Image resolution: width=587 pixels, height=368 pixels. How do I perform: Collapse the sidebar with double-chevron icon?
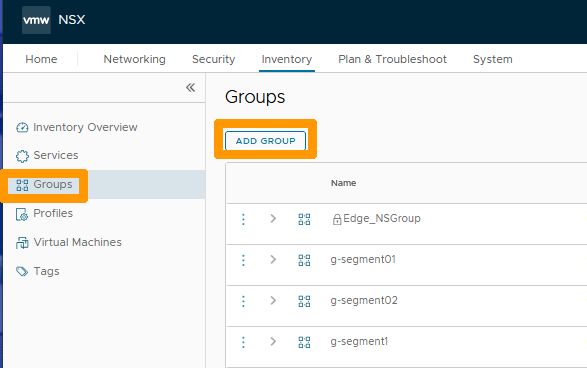click(191, 88)
